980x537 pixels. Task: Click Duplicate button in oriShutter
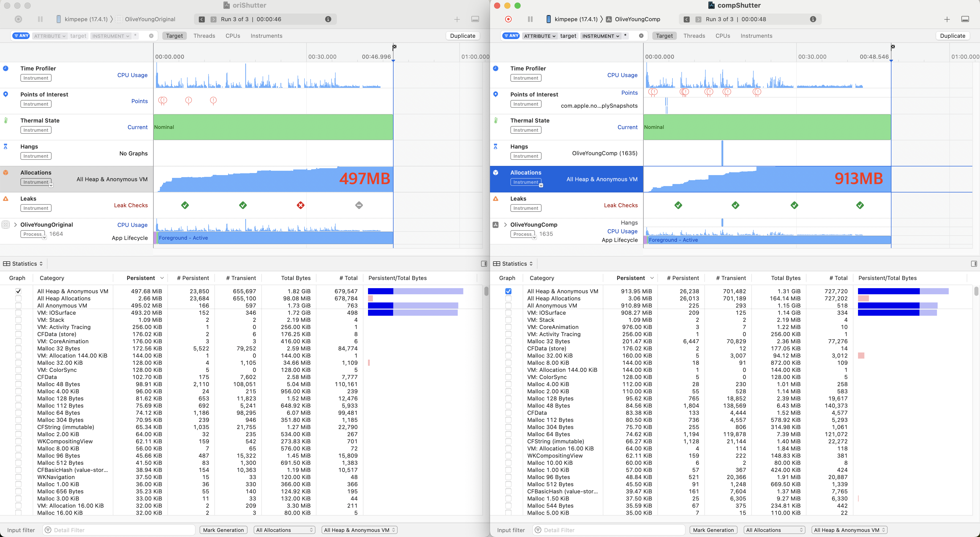(x=463, y=36)
